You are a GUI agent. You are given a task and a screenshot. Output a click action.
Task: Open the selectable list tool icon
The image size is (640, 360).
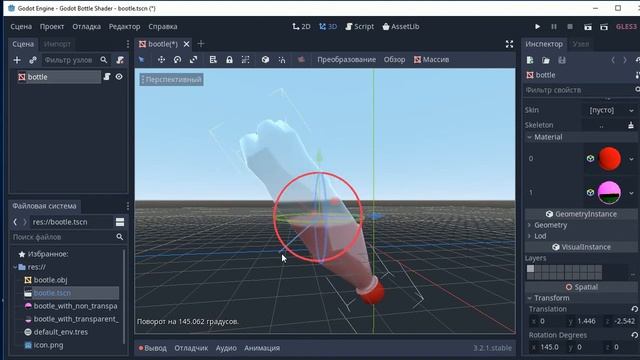[213, 60]
